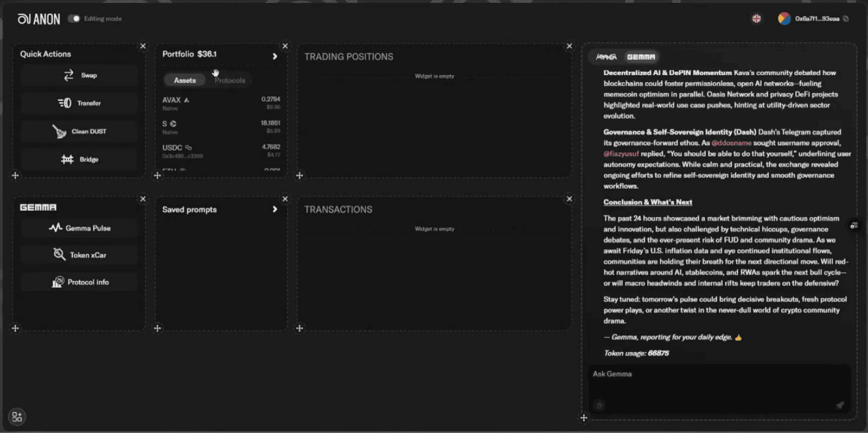Open the chat side panel toggle icon
Viewport: 868px width, 433px height.
pos(854,225)
